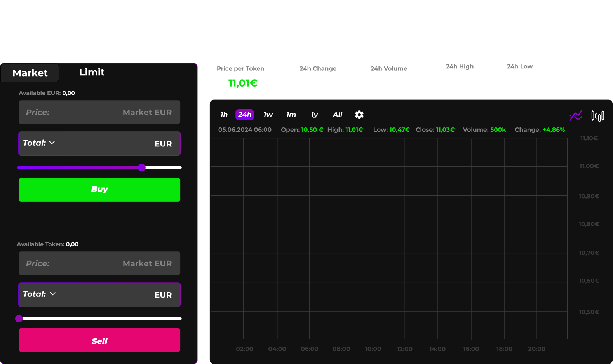The height and width of the screenshot is (364, 613).
Task: Expand the Total dropdown in buy section
Action: tap(39, 143)
